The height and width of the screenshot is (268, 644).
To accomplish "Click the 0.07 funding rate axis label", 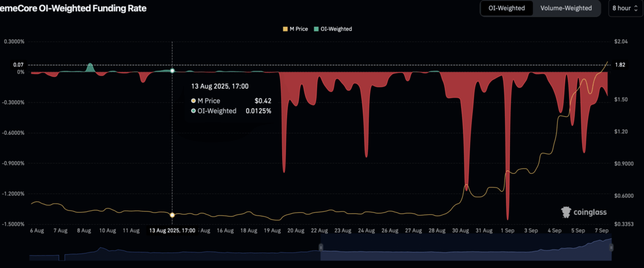I will 19,65.
